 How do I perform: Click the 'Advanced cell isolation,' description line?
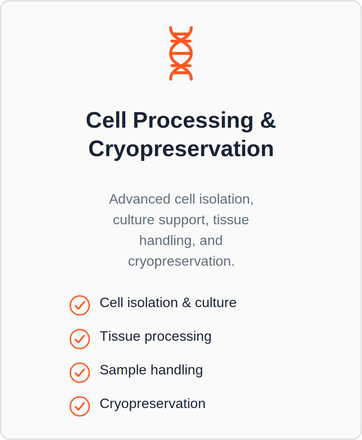pos(181,199)
